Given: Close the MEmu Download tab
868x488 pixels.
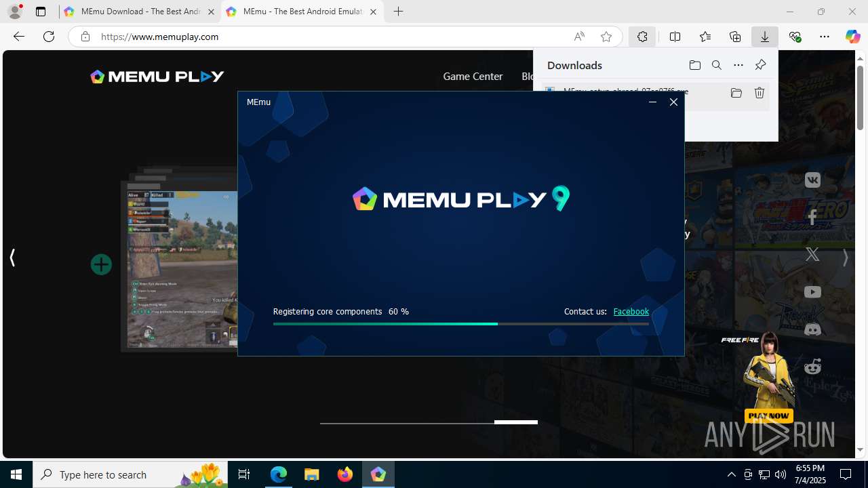Looking at the screenshot, I should tap(211, 12).
